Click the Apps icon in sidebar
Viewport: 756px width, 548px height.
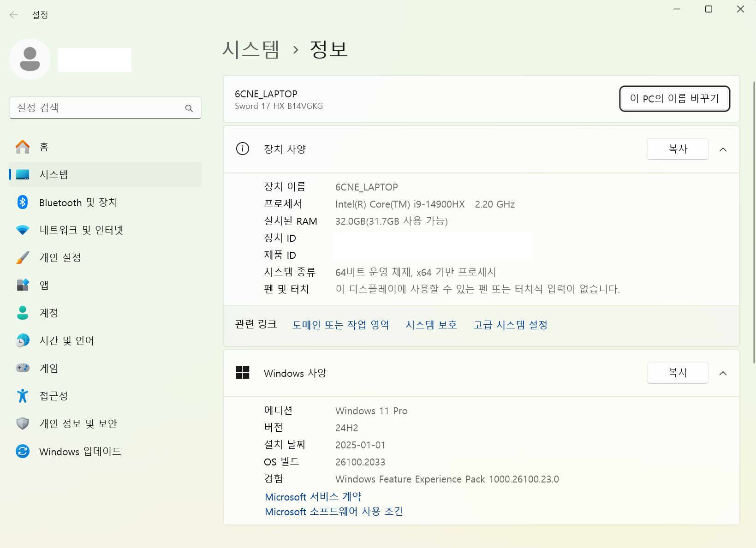23,285
